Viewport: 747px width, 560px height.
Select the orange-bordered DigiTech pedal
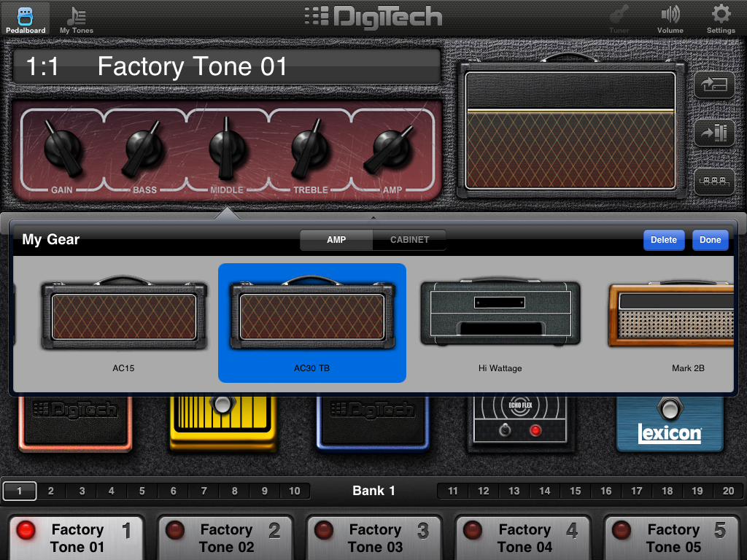pos(75,422)
